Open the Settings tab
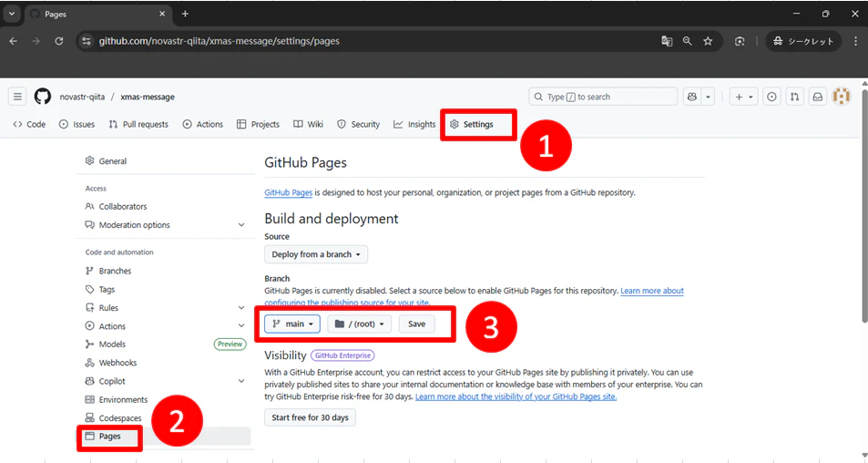 [x=472, y=124]
